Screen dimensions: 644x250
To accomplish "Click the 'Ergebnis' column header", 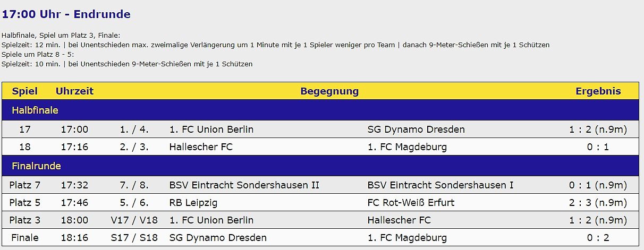I will tap(598, 91).
